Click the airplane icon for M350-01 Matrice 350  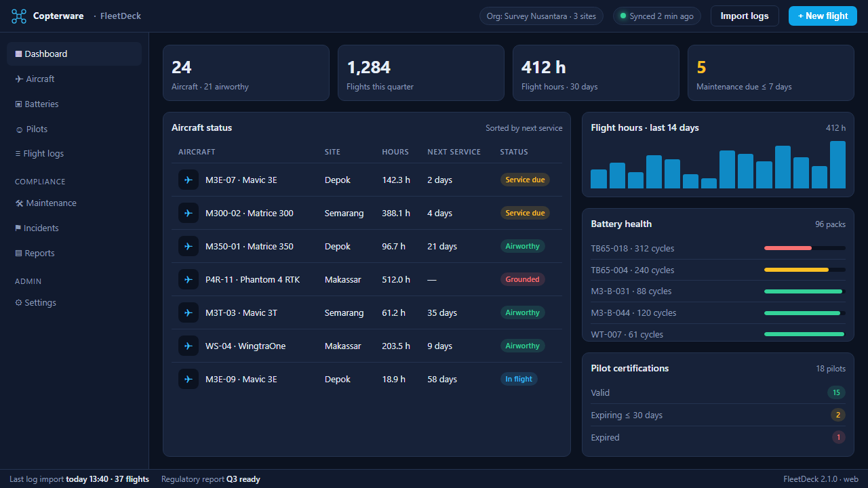[x=189, y=247]
